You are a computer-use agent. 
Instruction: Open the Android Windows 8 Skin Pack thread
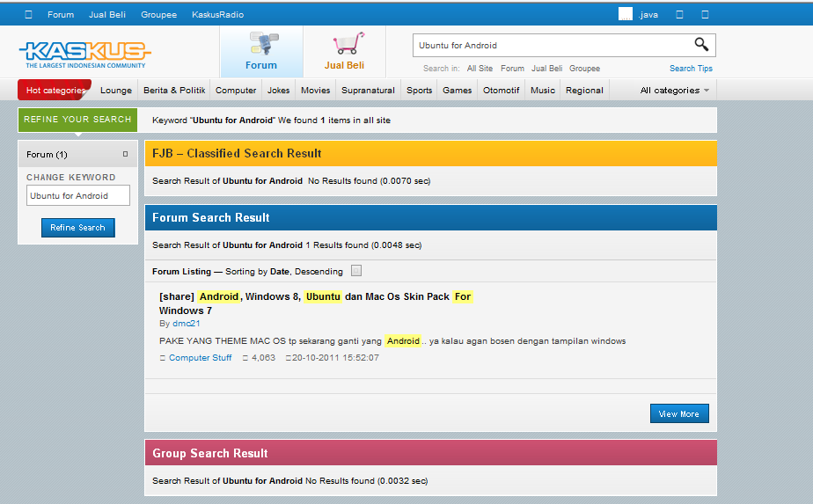tap(315, 303)
